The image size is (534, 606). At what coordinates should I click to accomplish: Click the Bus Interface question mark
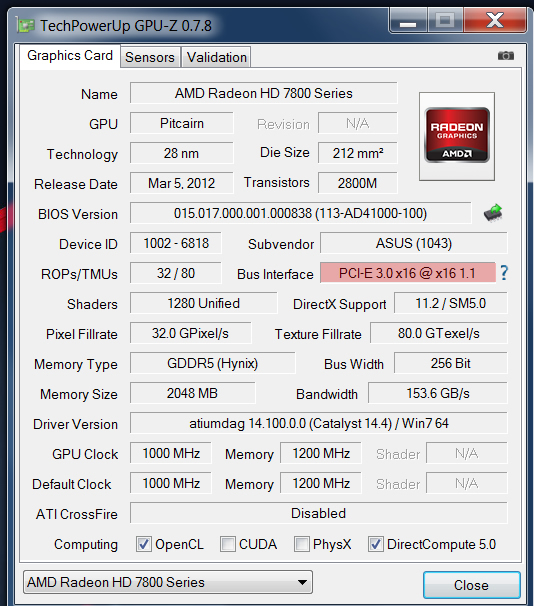coord(504,273)
